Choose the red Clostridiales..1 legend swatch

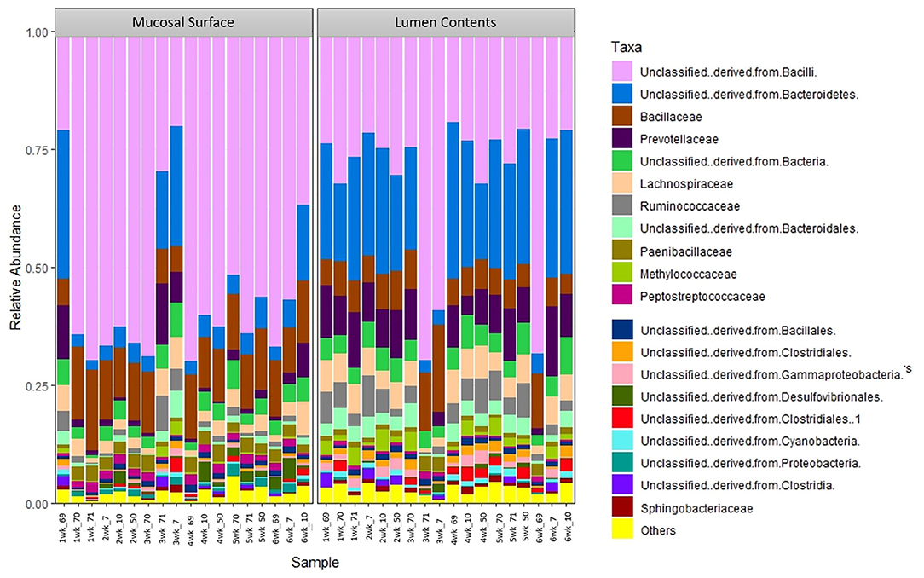coord(622,419)
